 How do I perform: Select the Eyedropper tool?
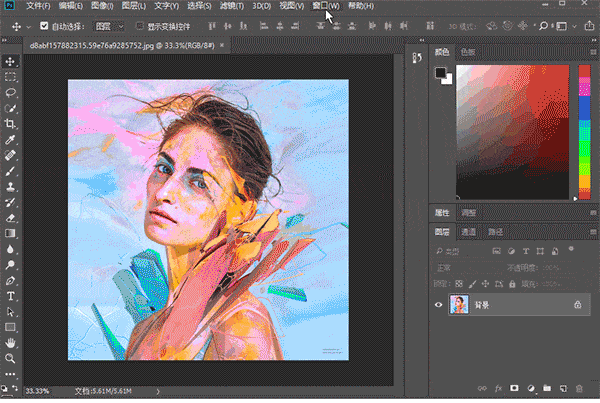coord(10,140)
